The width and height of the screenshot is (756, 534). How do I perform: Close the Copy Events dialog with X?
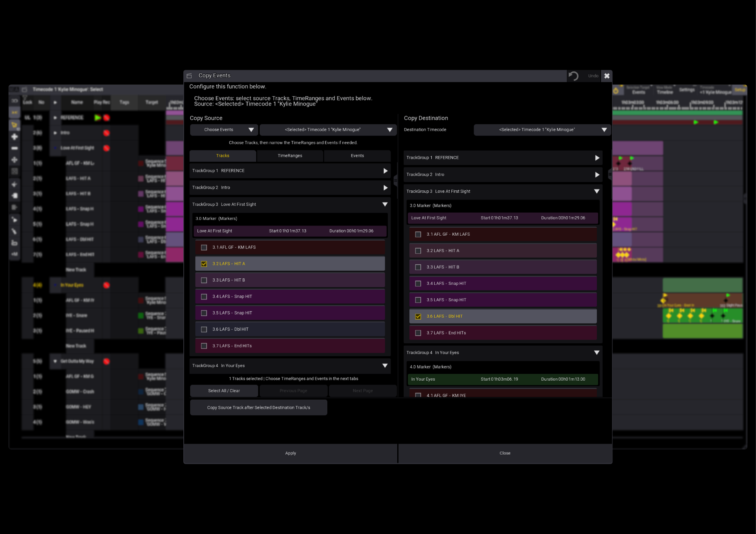[x=607, y=76]
